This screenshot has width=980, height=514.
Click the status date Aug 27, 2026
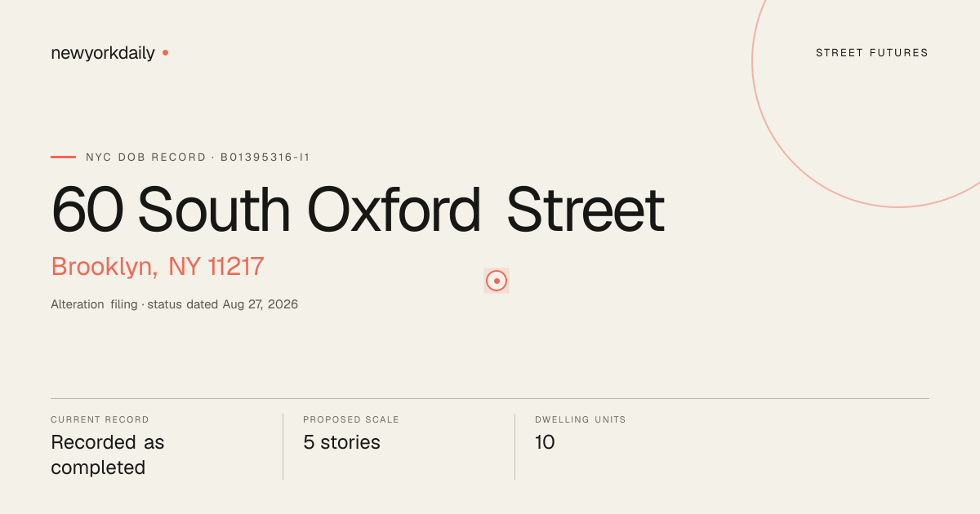tap(261, 304)
